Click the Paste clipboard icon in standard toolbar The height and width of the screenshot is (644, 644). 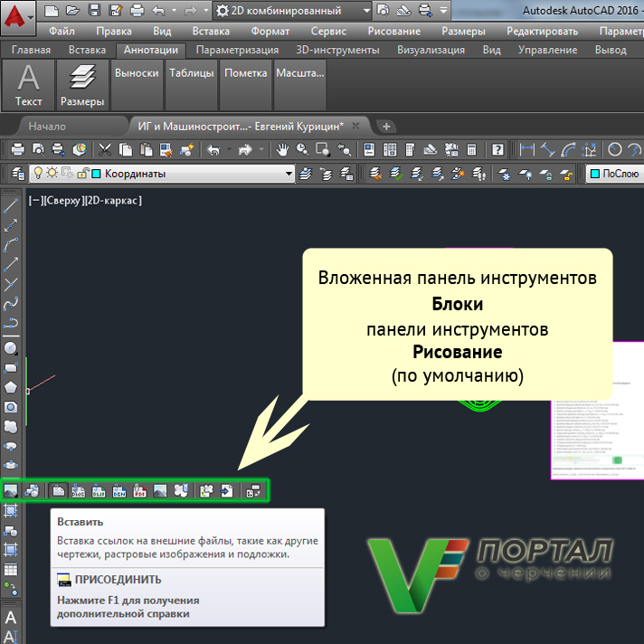pos(146,150)
